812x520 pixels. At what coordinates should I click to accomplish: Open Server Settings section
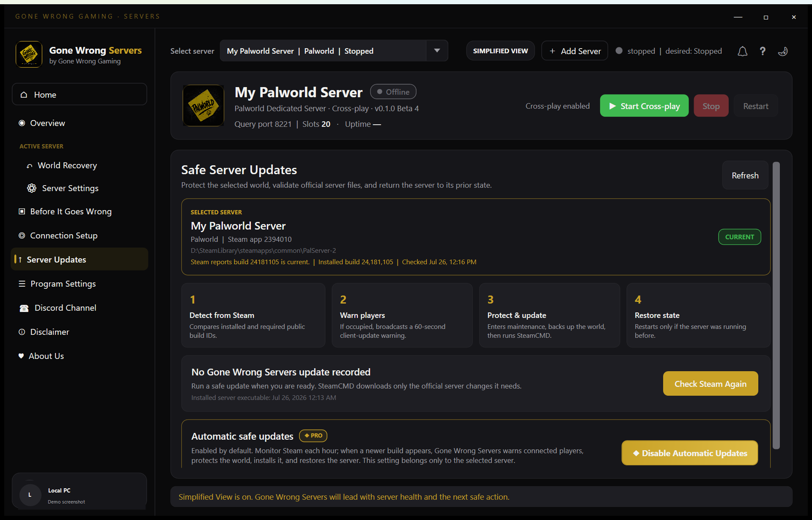[x=80, y=188]
